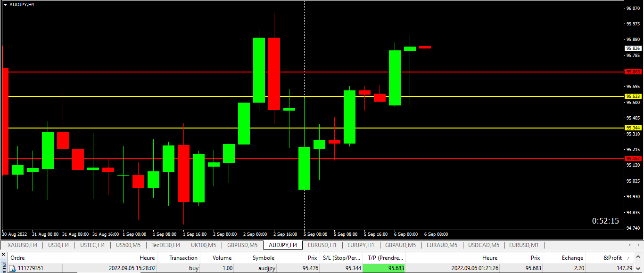Click the 6 Sep 08:00 time axis label
The height and width of the screenshot is (273, 644).
(436, 234)
